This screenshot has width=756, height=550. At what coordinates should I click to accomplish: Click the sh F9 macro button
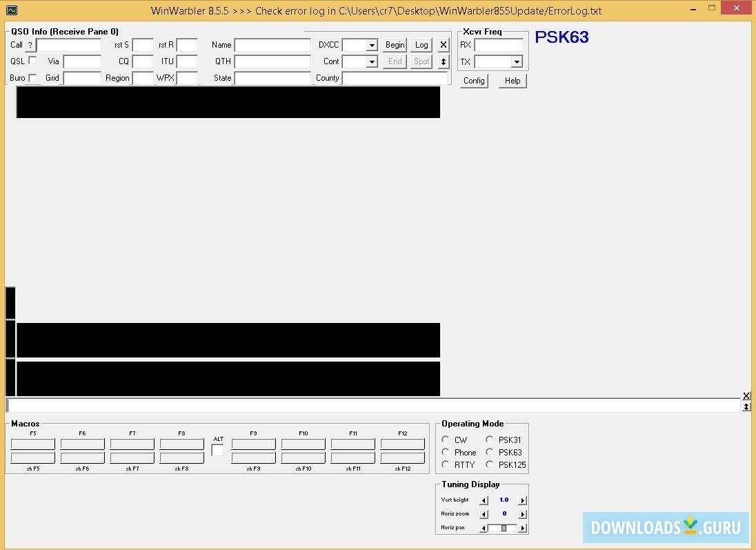[x=254, y=458]
